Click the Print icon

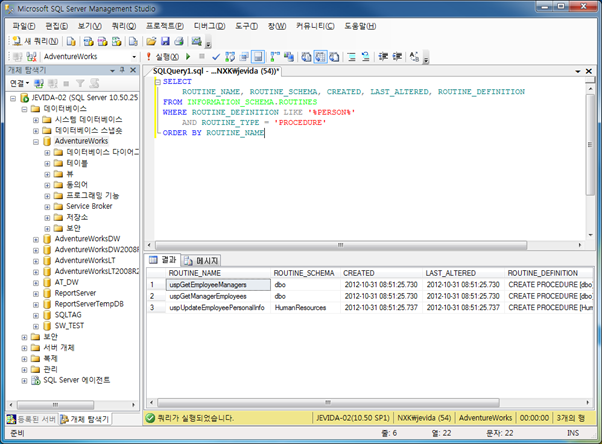pos(179,41)
